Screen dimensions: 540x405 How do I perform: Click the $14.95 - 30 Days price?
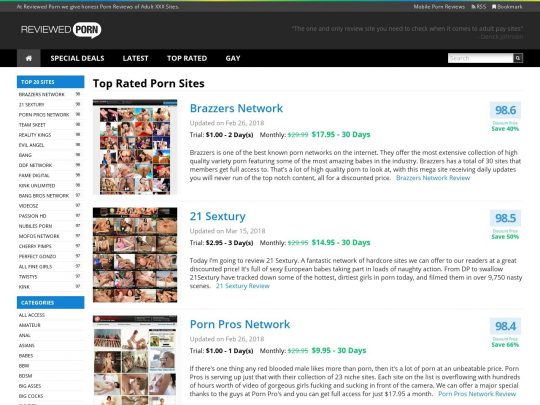(341, 242)
